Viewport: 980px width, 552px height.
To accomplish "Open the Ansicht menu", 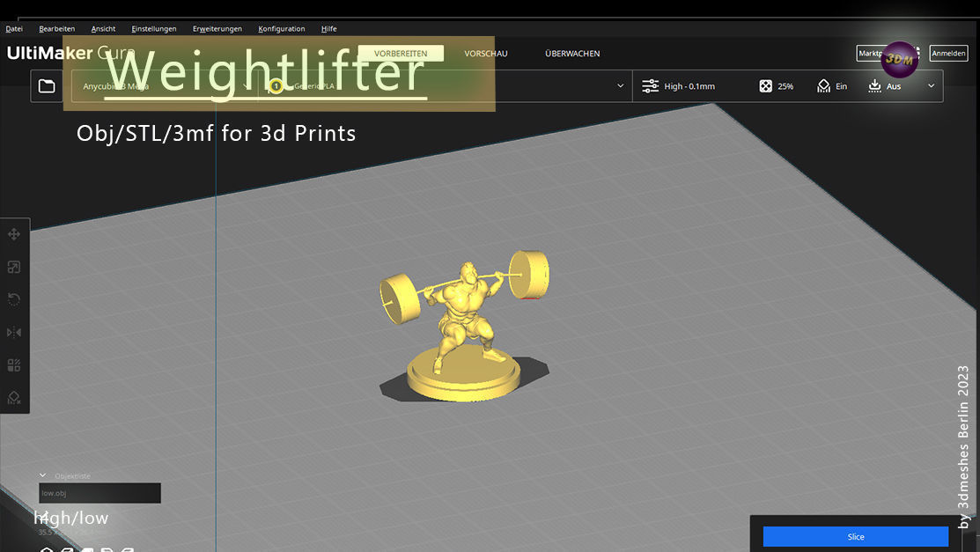I will point(103,29).
